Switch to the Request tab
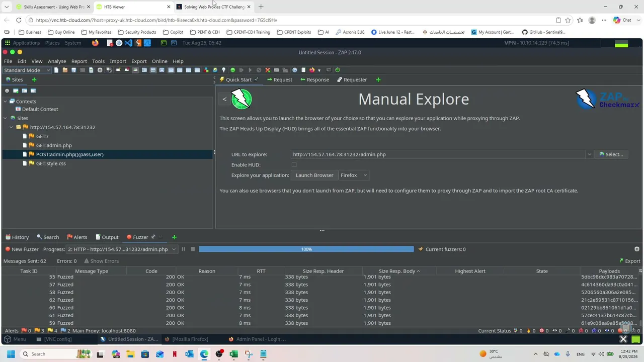This screenshot has height=362, width=644. click(279, 79)
